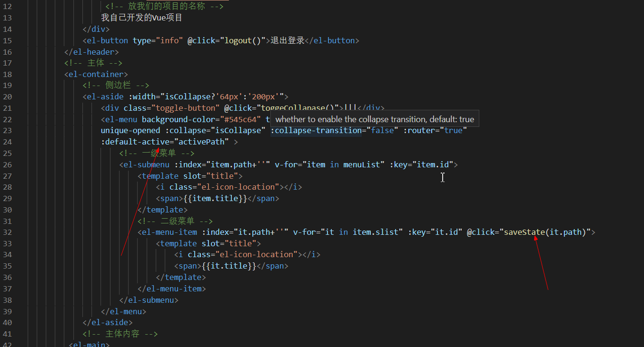Image resolution: width=644 pixels, height=347 pixels.
Task: Click the "activePath" value
Action: click(x=201, y=142)
